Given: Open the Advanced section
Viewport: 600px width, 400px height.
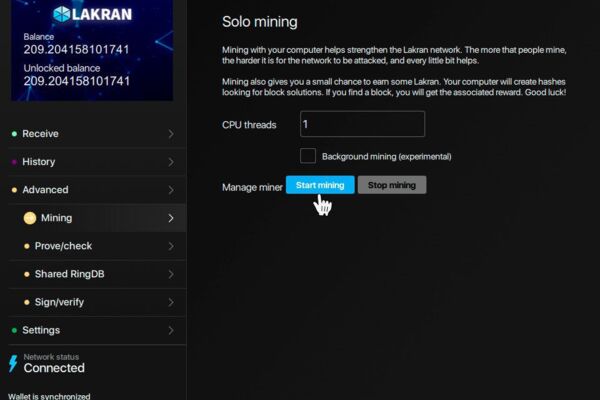Looking at the screenshot, I should 97,190.
